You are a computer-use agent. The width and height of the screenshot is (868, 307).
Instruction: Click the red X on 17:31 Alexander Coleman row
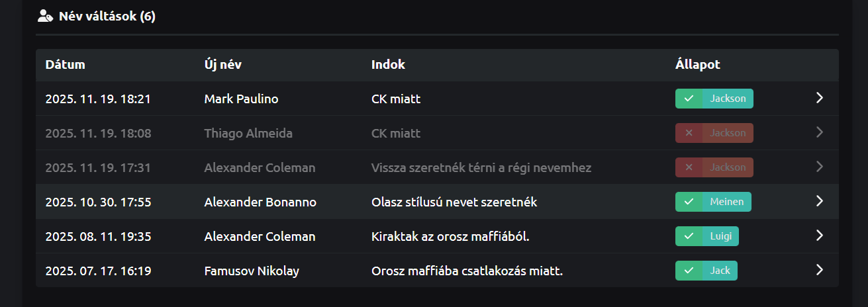coord(689,167)
